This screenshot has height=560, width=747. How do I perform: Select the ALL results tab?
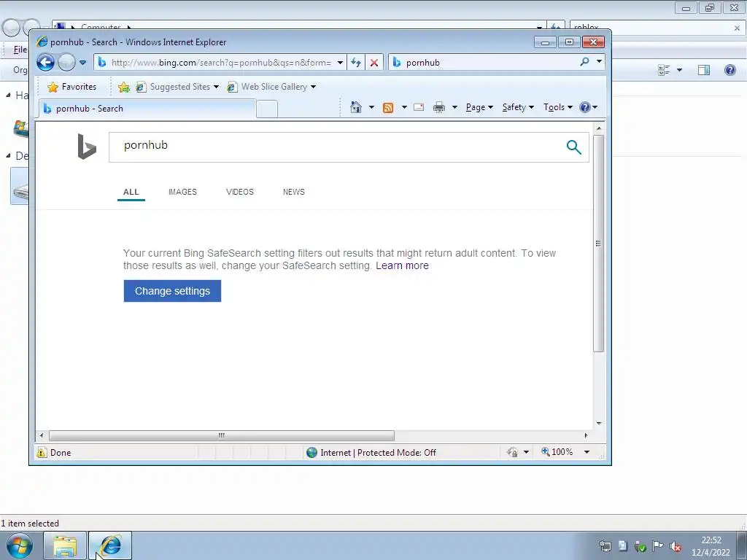[131, 192]
